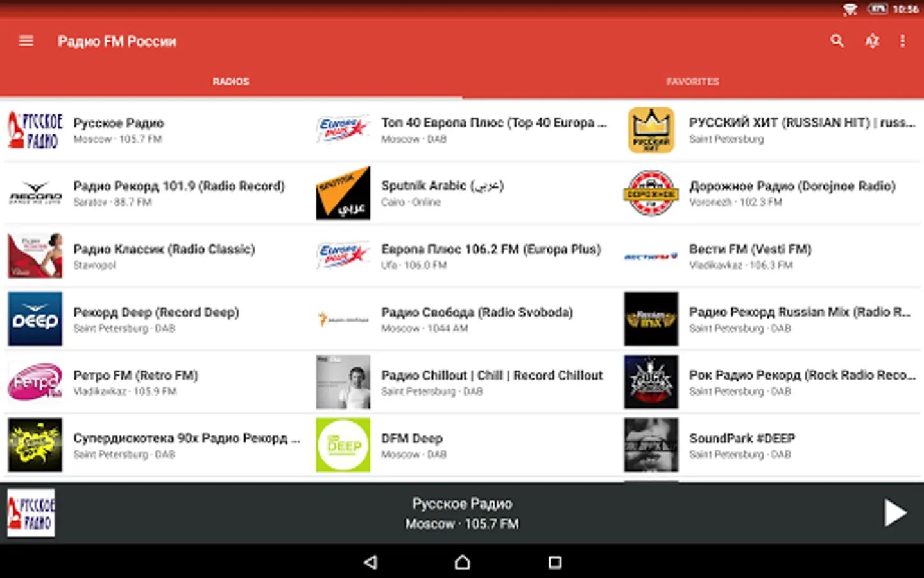This screenshot has width=924, height=578.
Task: Tap the blue Record Deep logo
Action: (x=35, y=319)
